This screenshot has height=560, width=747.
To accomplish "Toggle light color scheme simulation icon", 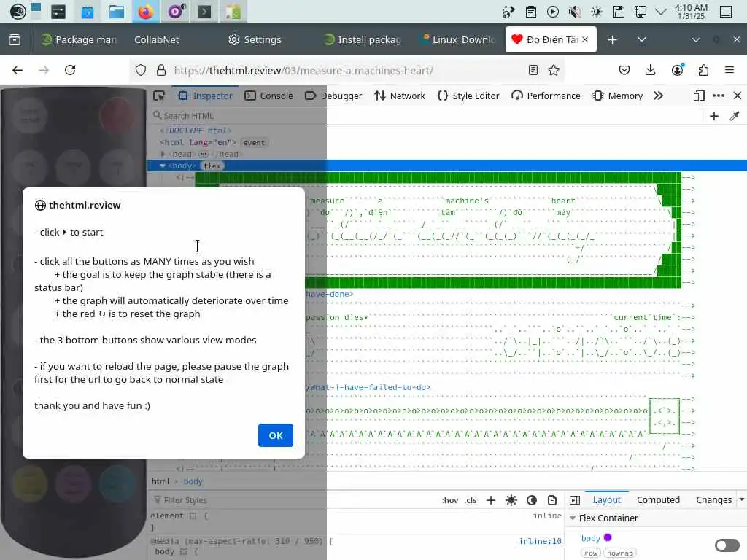I will [511, 500].
